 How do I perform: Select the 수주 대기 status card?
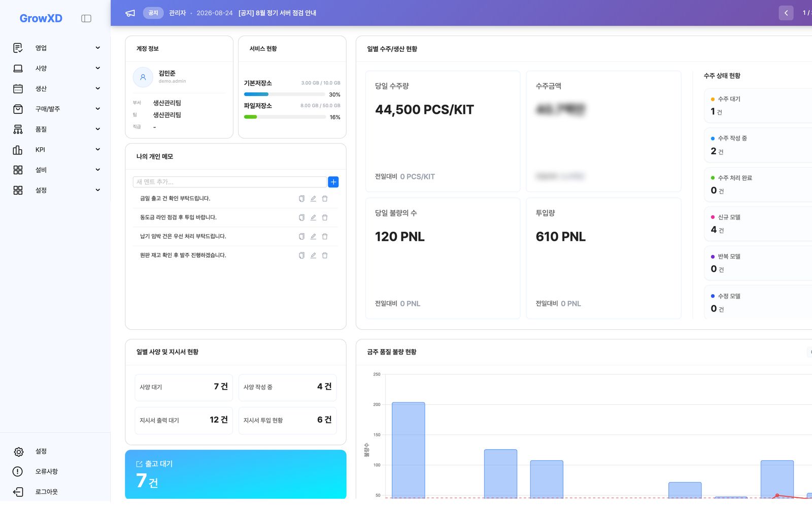click(x=758, y=106)
